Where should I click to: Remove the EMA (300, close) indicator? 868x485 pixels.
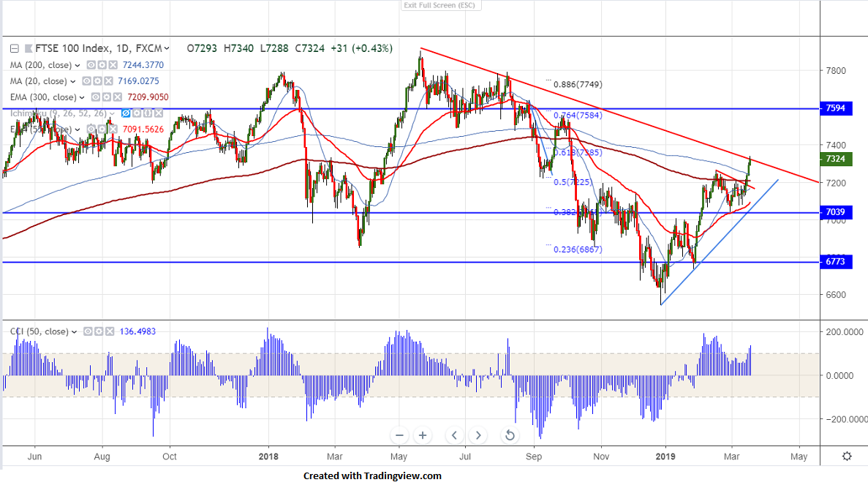117,97
